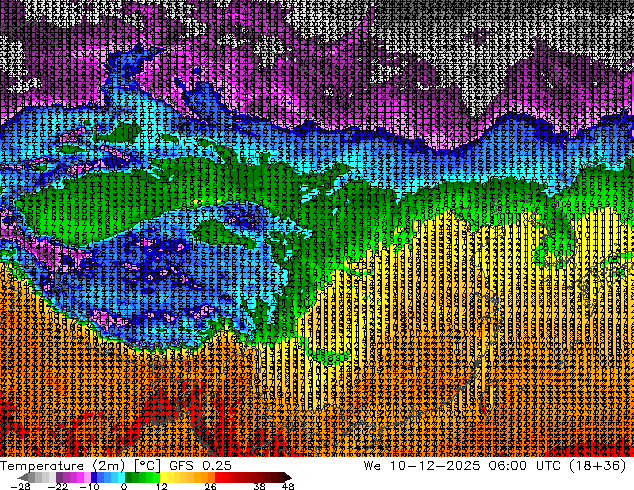Click the gray left arrow end of colorbar

pyautogui.click(x=23, y=477)
